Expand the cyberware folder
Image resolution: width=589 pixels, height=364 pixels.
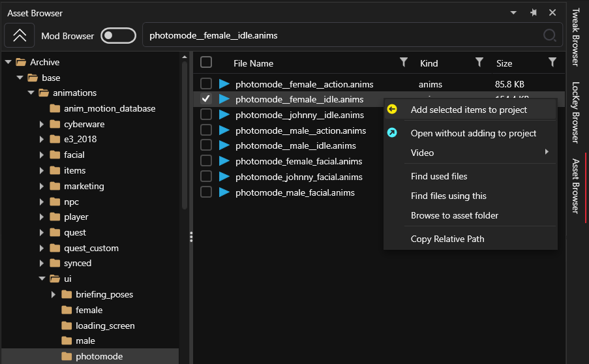[42, 124]
